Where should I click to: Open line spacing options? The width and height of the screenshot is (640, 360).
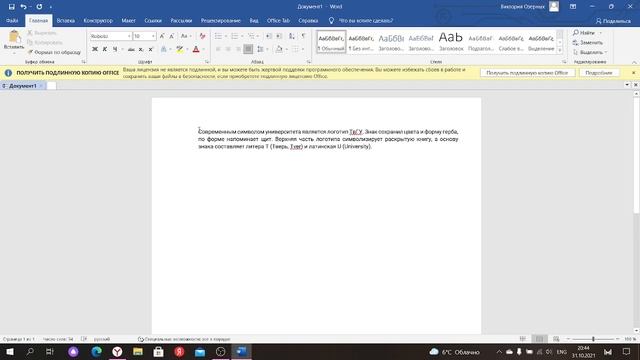pos(260,49)
